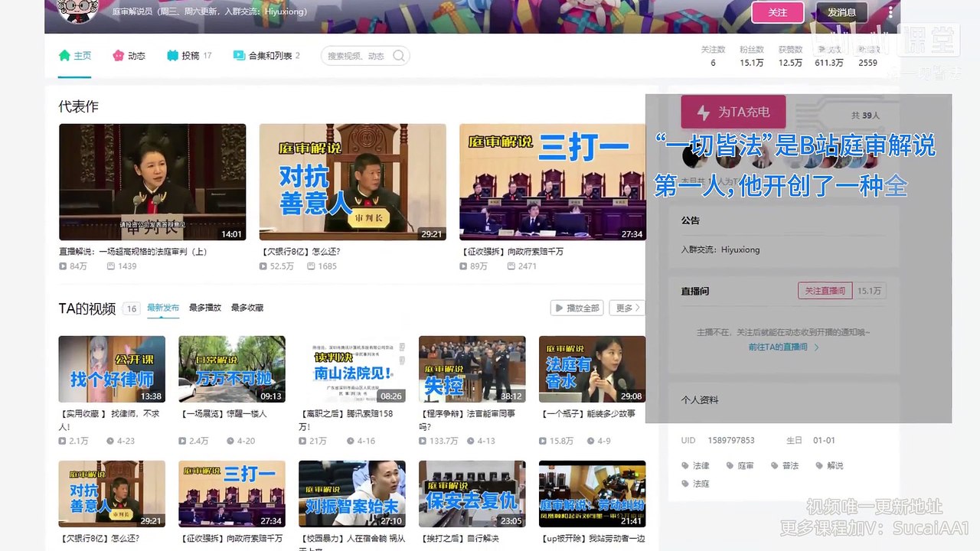Open title 【程序争辩】法官能审同事吗?
Viewport: 980px width, 551px height.
pos(467,419)
